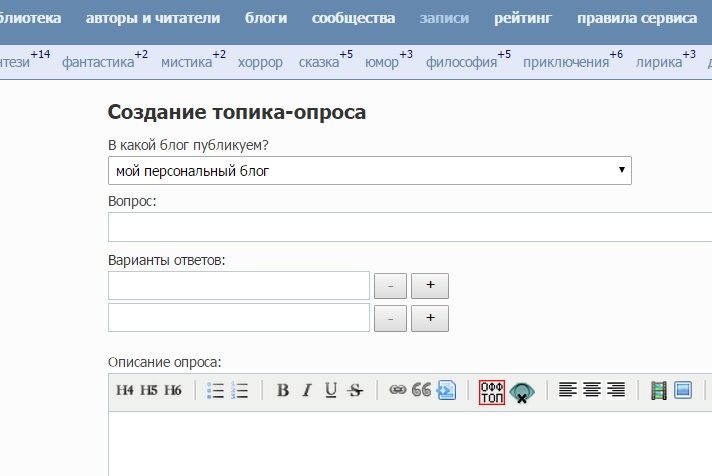Align text to the right
The image size is (712, 476).
point(616,391)
